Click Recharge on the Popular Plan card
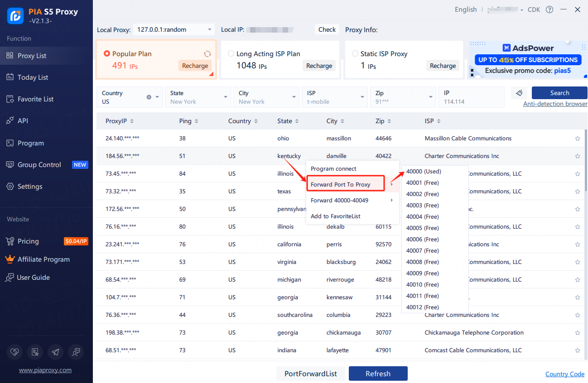This screenshot has height=383, width=588. click(195, 66)
